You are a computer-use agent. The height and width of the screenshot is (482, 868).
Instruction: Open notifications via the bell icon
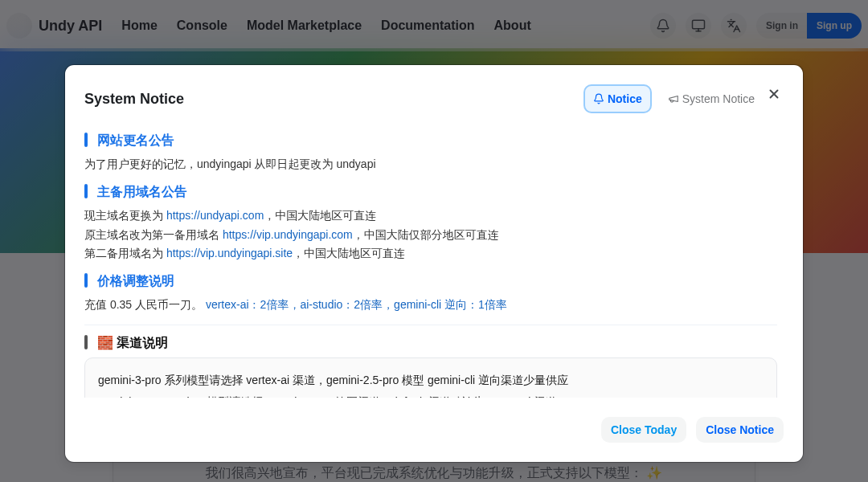click(663, 25)
